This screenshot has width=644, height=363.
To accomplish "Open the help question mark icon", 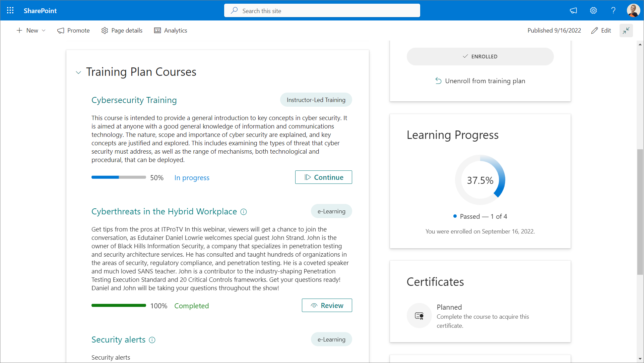I will pos(613,10).
